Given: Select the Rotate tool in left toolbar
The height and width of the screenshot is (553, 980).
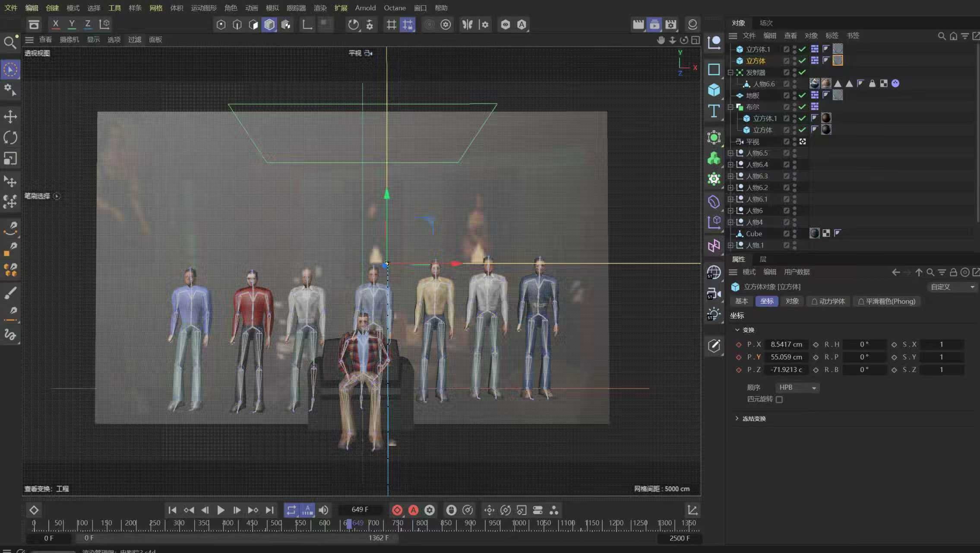Looking at the screenshot, I should (x=10, y=137).
